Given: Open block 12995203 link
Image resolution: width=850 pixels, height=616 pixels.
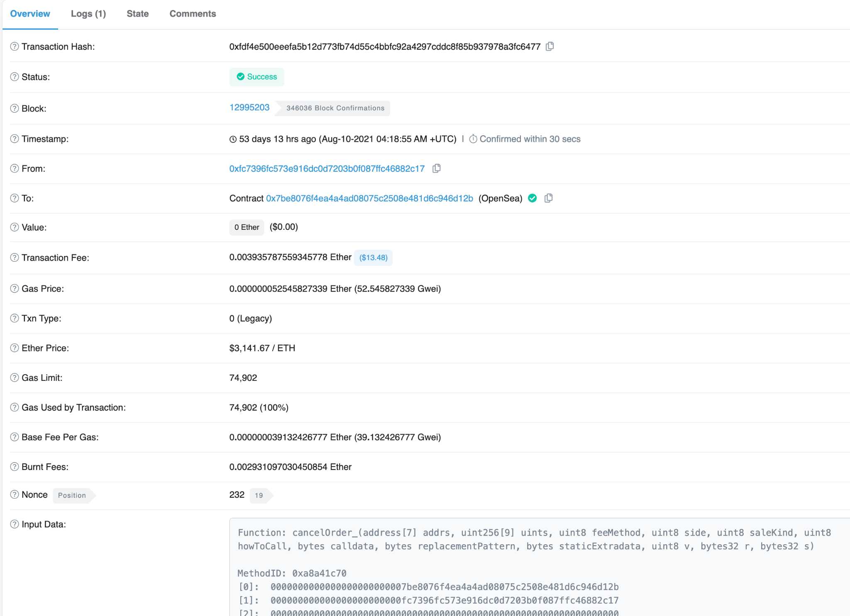Looking at the screenshot, I should click(249, 107).
